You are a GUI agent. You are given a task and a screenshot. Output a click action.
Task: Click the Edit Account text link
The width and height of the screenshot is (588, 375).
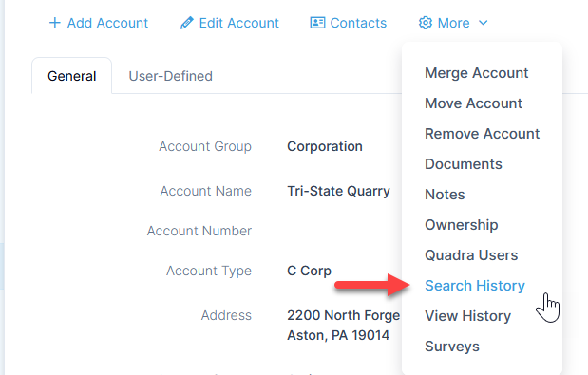238,23
